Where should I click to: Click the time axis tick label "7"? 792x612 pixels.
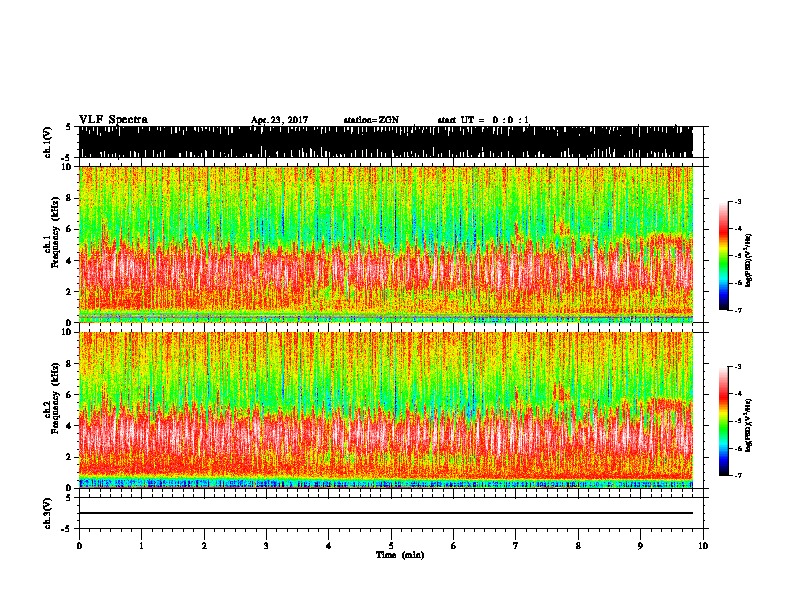click(x=516, y=546)
